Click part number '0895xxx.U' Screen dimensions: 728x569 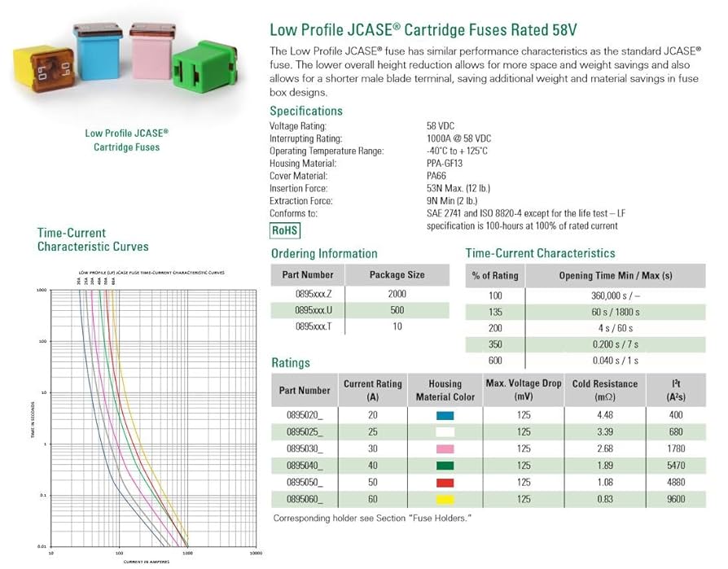pyautogui.click(x=314, y=310)
